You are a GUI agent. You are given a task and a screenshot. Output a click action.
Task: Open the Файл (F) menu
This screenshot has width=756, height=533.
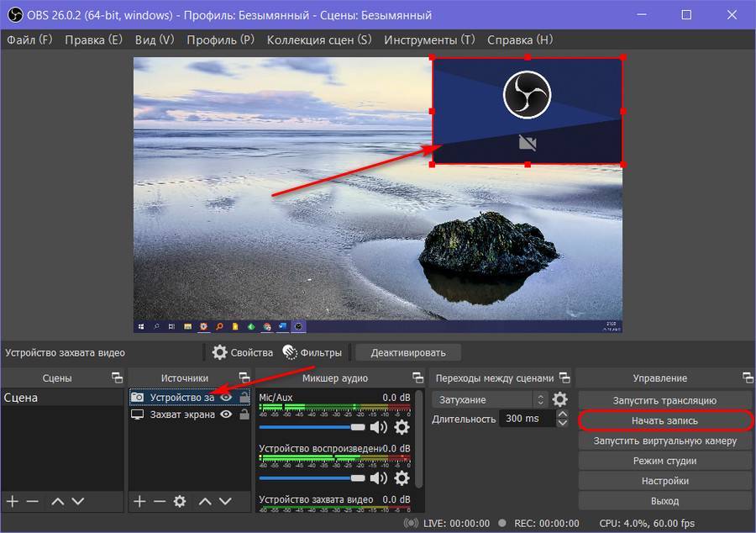[x=29, y=40]
